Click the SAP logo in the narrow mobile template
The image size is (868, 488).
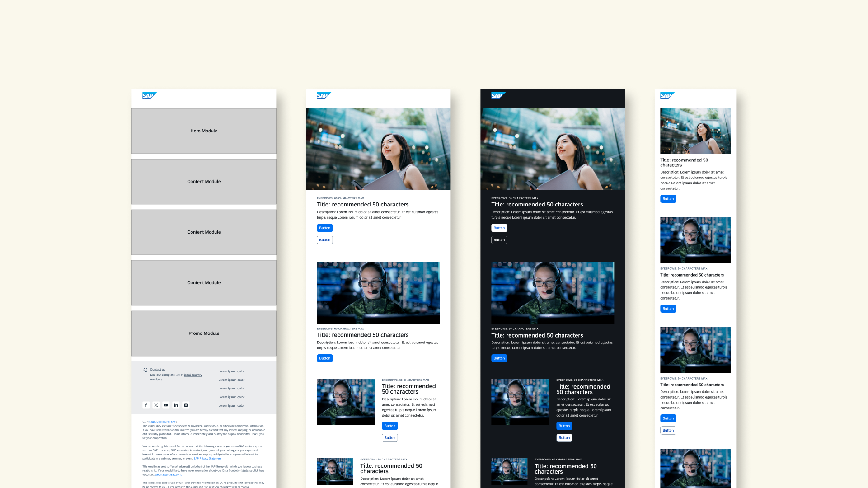pyautogui.click(x=667, y=96)
